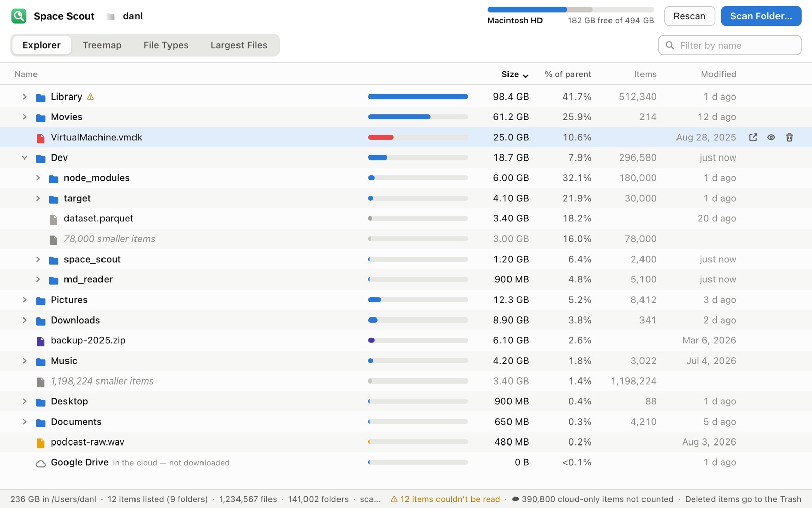812x508 pixels.
Task: Click the danl folder icon in header
Action: (110, 16)
